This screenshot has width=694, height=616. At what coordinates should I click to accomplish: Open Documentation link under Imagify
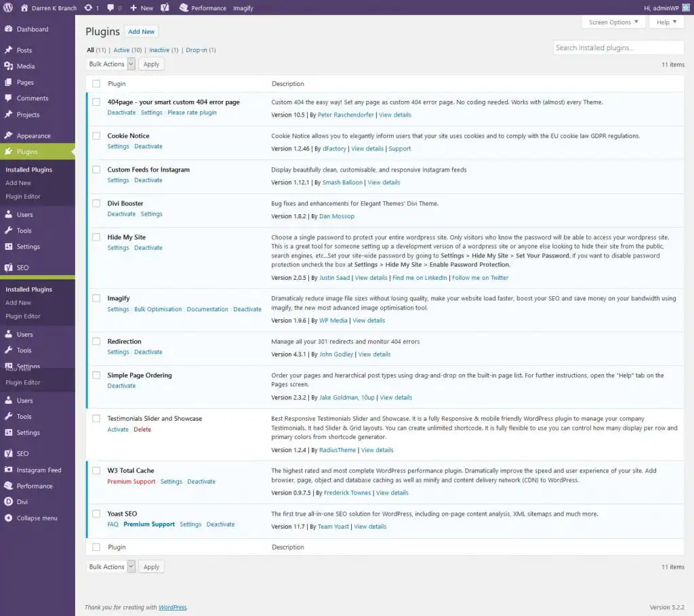(x=207, y=309)
